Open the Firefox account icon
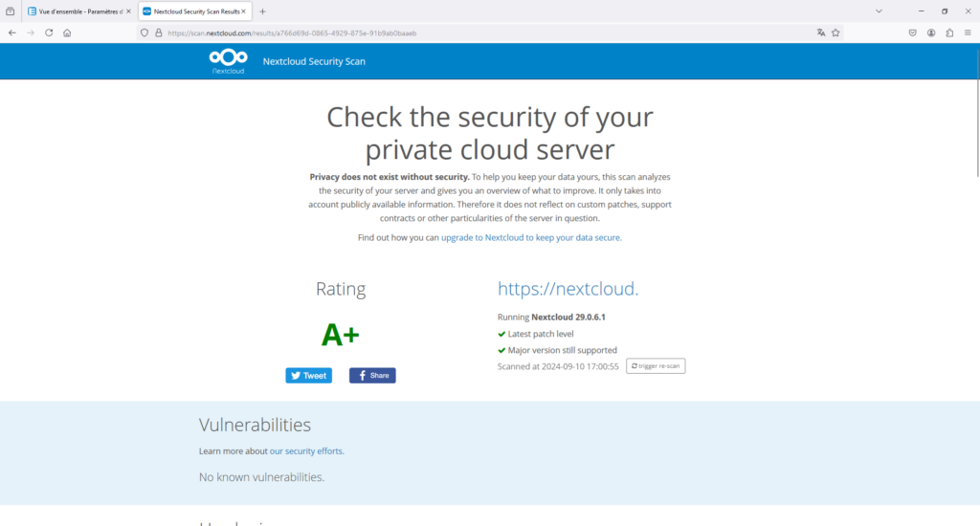980x526 pixels. pos(931,33)
